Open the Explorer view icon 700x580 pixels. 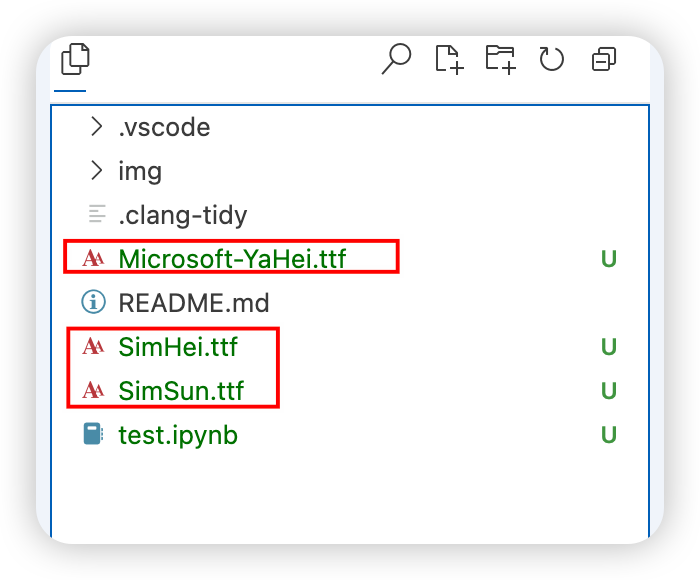point(75,59)
